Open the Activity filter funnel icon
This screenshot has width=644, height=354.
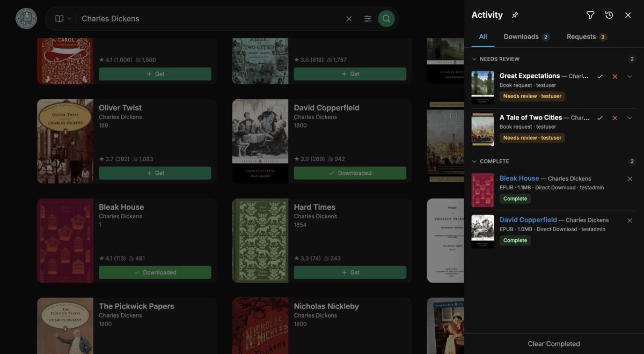[x=590, y=15]
